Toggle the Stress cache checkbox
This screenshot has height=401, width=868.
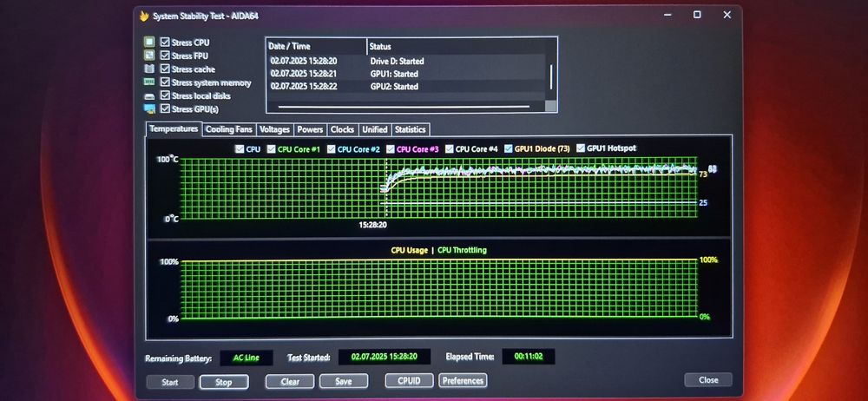pyautogui.click(x=164, y=69)
